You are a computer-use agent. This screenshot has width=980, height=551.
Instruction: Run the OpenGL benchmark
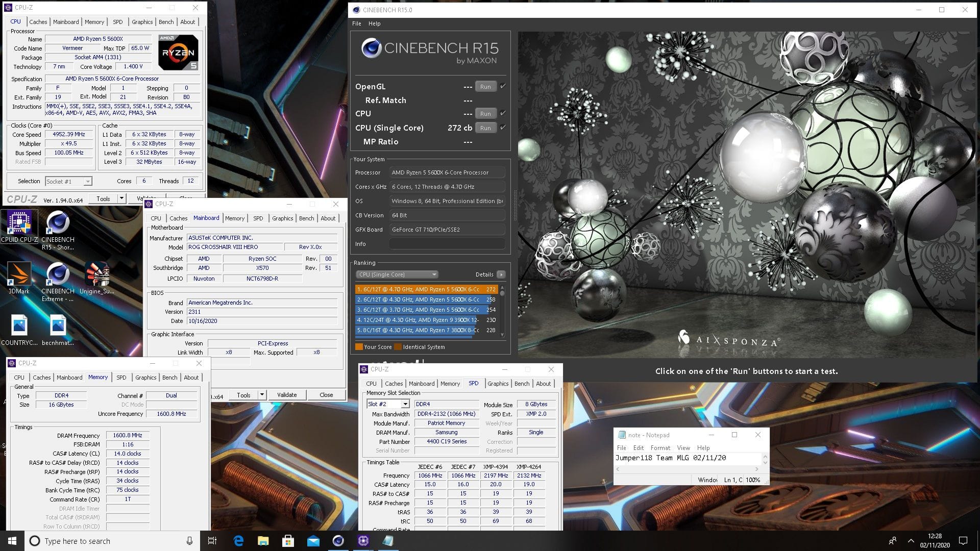[x=485, y=87]
